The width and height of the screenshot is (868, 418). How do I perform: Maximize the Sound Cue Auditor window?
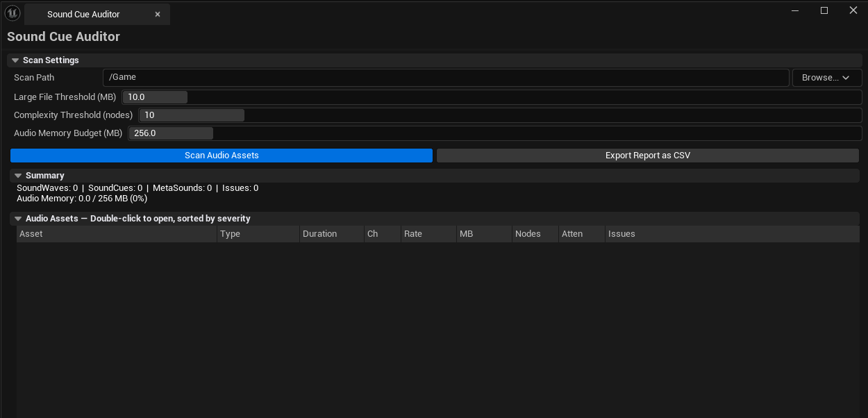tap(824, 10)
